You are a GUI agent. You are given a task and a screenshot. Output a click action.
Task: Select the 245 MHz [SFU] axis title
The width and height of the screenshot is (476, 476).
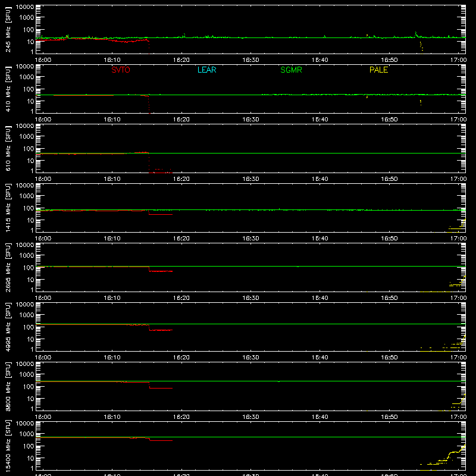pos(8,29)
